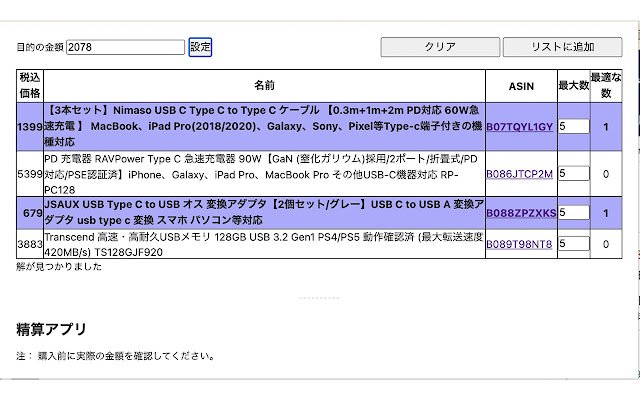Click the price cell 3883

tap(30, 244)
